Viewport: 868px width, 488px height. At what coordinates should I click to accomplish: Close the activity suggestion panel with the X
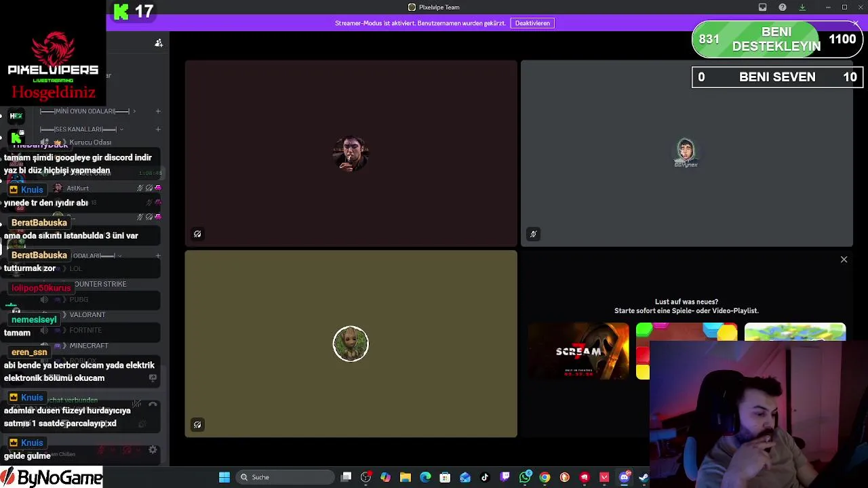click(x=844, y=260)
